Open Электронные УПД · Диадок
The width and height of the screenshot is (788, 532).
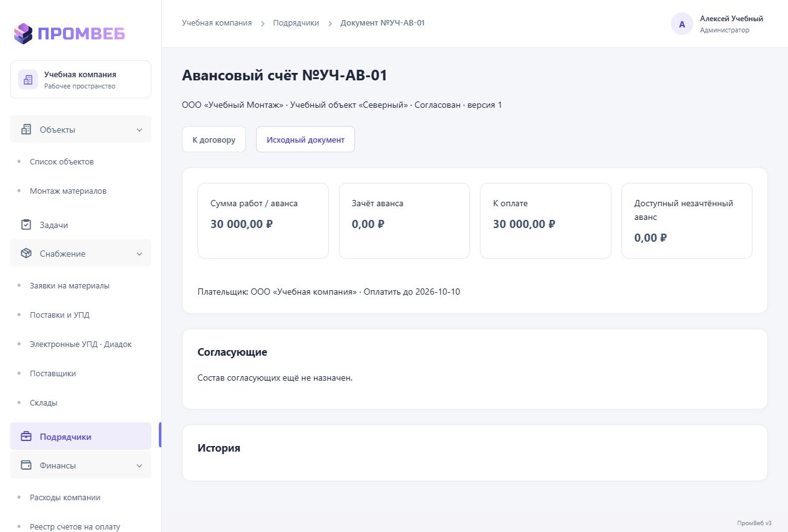pyautogui.click(x=81, y=344)
